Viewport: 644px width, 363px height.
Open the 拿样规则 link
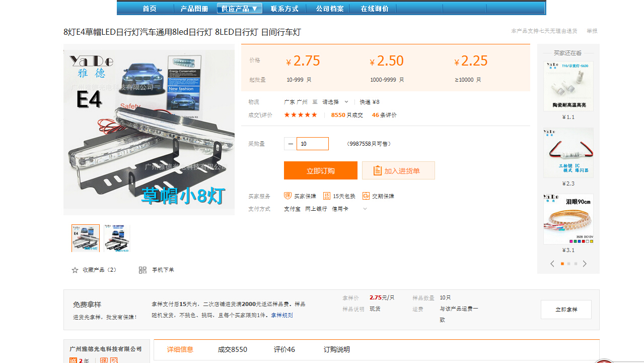tap(282, 315)
